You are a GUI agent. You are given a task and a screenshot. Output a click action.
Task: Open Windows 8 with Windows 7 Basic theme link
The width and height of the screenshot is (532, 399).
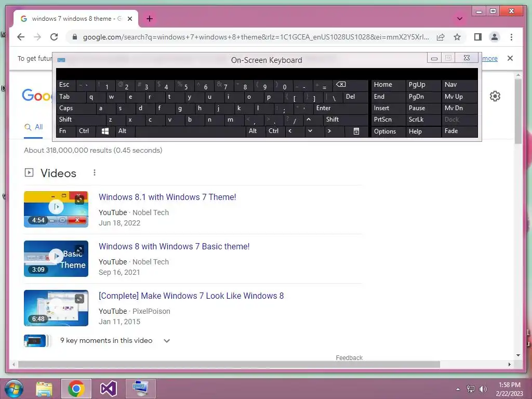coord(174,247)
